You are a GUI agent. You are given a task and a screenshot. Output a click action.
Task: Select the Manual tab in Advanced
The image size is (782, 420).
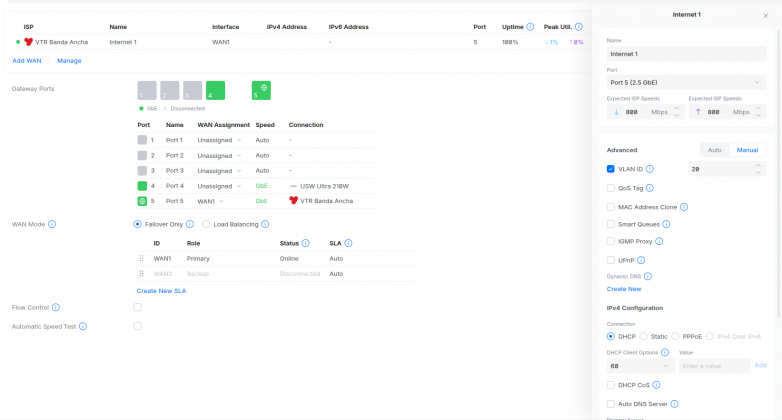(x=748, y=150)
